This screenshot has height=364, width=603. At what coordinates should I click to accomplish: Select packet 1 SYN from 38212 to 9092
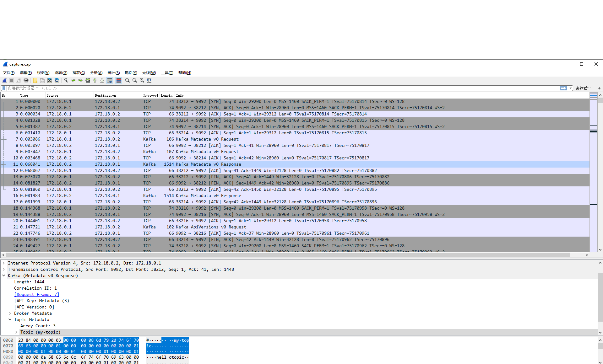[295, 101]
